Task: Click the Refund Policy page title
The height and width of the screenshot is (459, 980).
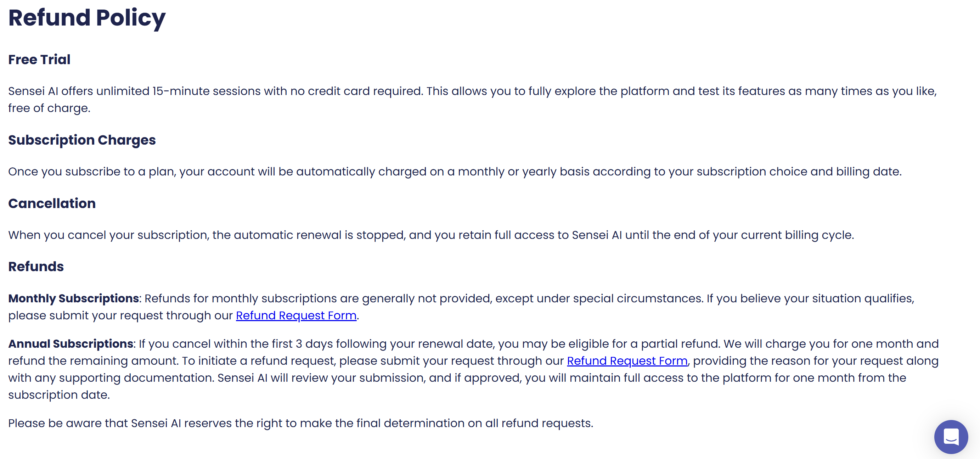Action: pyautogui.click(x=87, y=18)
